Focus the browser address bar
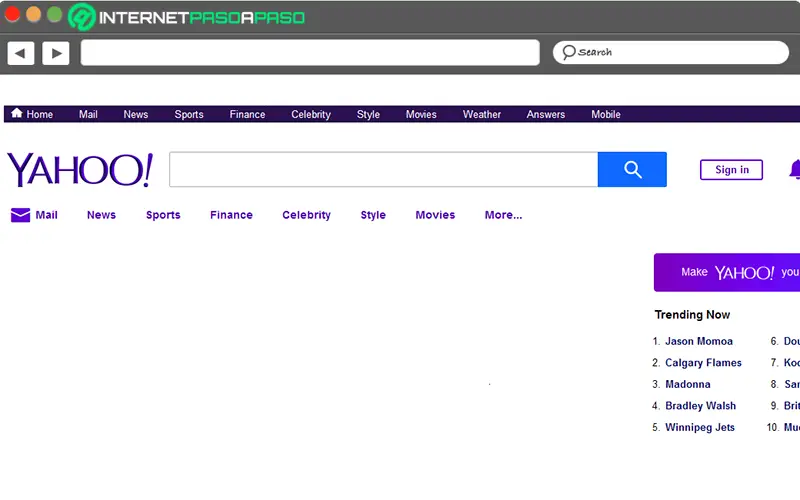This screenshot has width=800, height=500. point(310,53)
